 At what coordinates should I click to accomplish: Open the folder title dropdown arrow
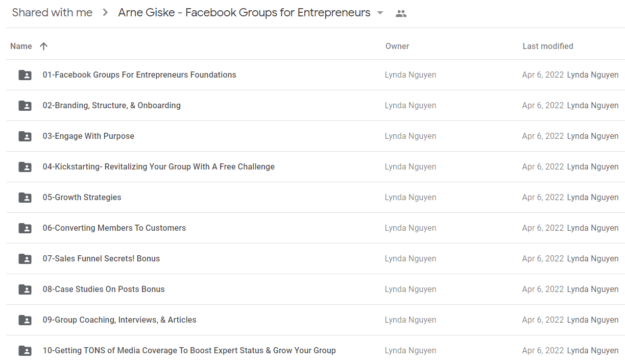[380, 13]
